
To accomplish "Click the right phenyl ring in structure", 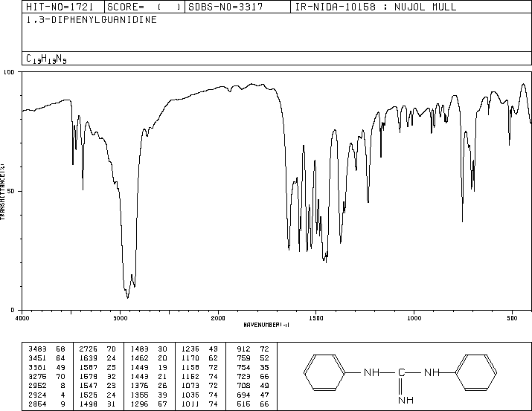I will pos(479,372).
